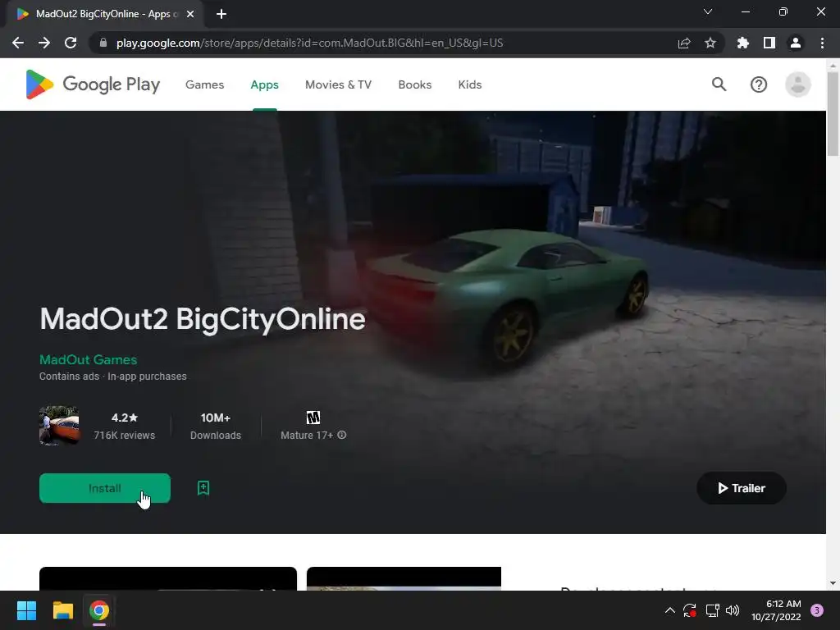The width and height of the screenshot is (840, 630).
Task: Click the Mature M rating badge
Action: tap(313, 418)
